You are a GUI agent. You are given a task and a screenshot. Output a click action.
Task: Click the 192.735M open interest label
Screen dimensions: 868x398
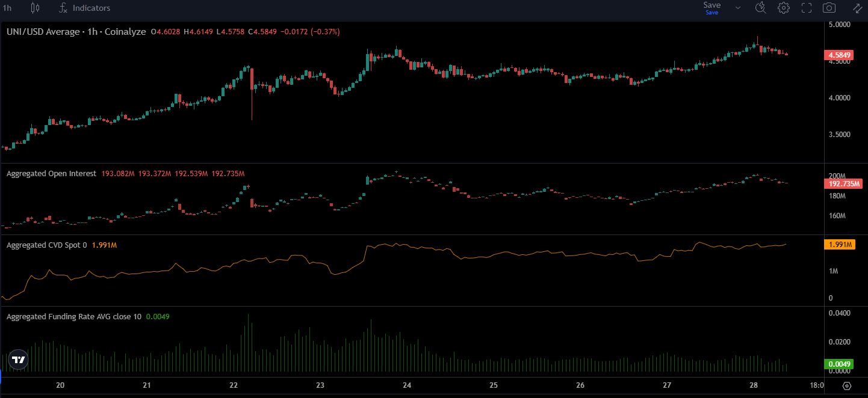[843, 185]
